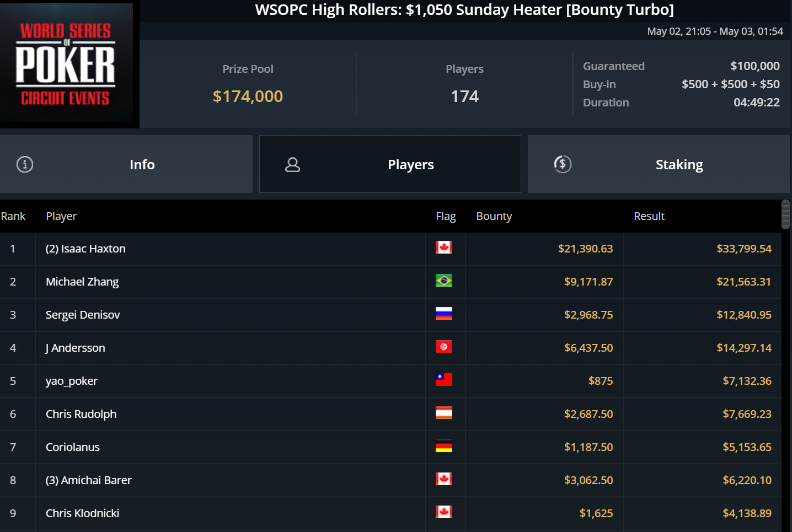Click yao_poker's Taiwan flag icon
Image resolution: width=792 pixels, height=532 pixels.
pyautogui.click(x=443, y=380)
